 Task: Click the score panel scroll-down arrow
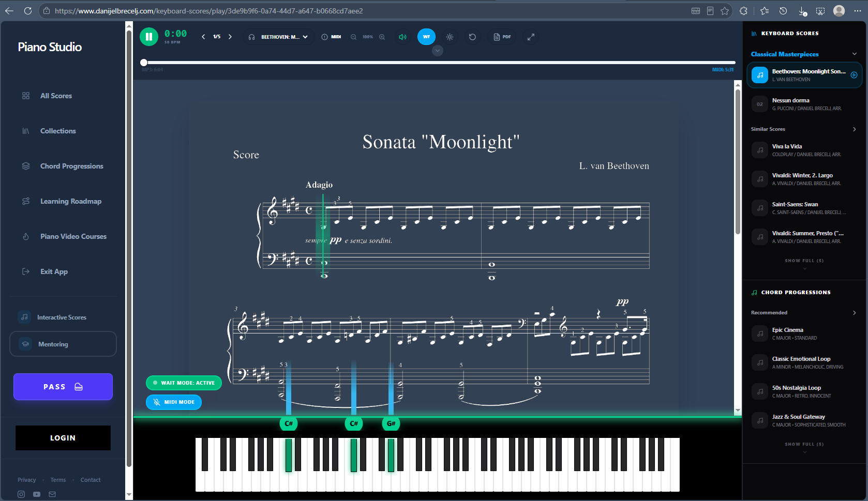738,411
